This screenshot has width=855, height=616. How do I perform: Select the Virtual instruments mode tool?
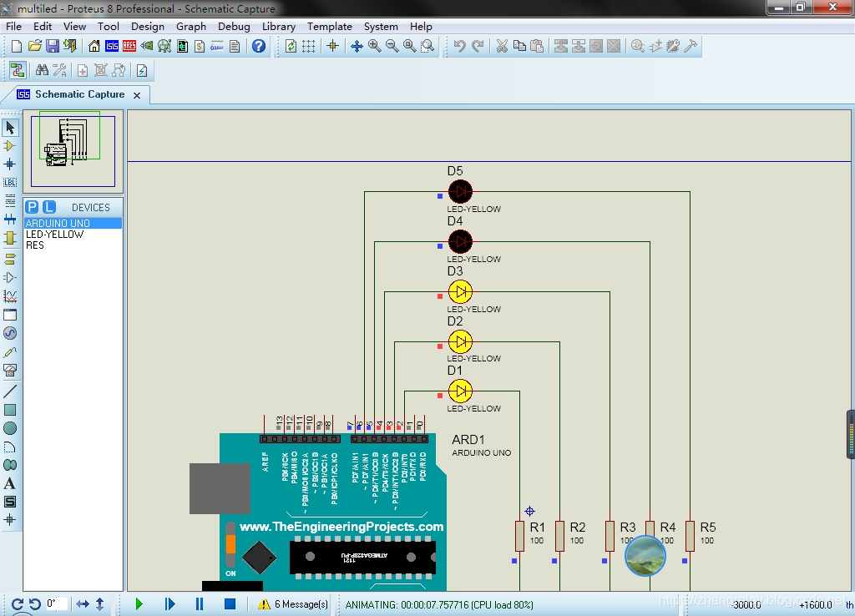(x=10, y=370)
